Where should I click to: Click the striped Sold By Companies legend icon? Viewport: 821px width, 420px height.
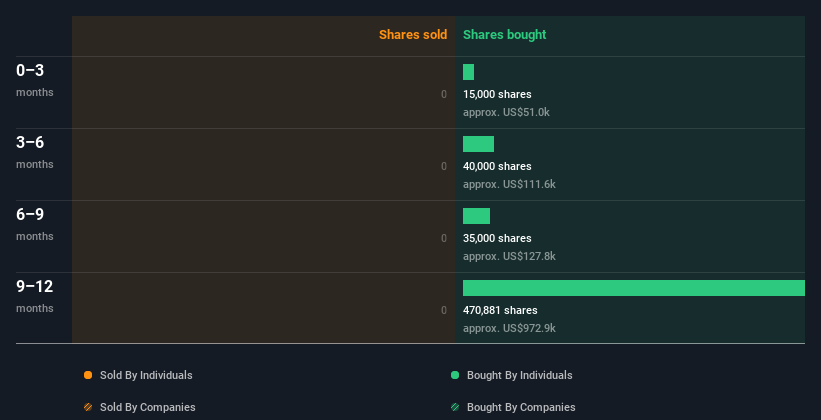tap(88, 407)
